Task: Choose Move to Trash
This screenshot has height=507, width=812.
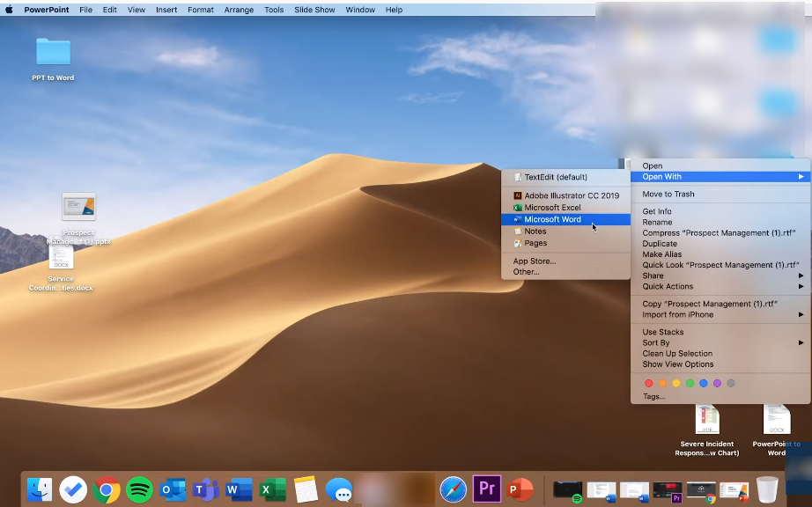Action: [x=720, y=195]
